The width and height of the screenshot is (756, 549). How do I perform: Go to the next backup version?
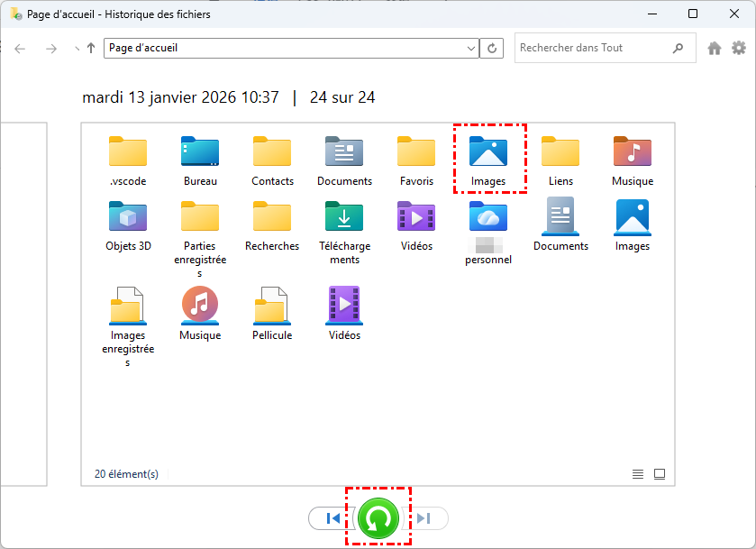(x=424, y=518)
